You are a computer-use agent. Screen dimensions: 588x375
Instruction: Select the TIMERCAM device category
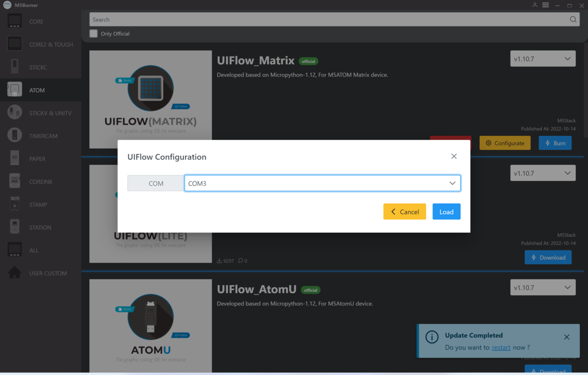pos(41,136)
